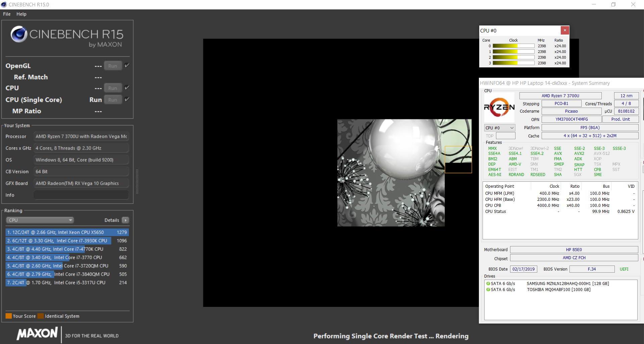
Task: Run the OpenGL benchmark
Action: 113,66
